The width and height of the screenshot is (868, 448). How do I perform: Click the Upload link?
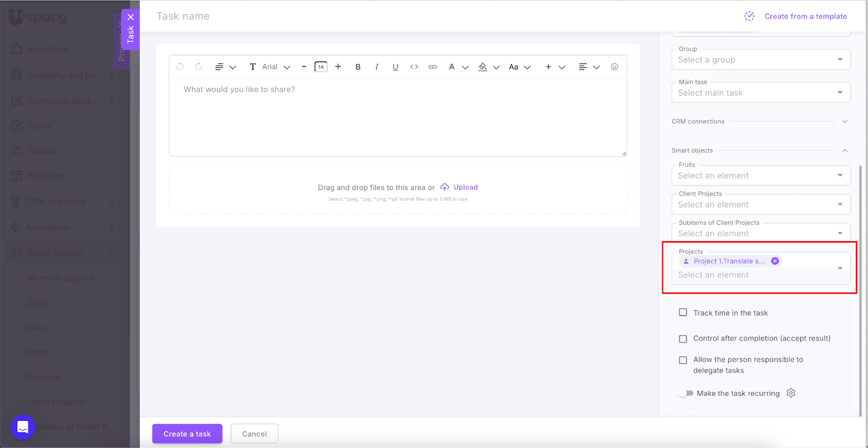point(465,187)
